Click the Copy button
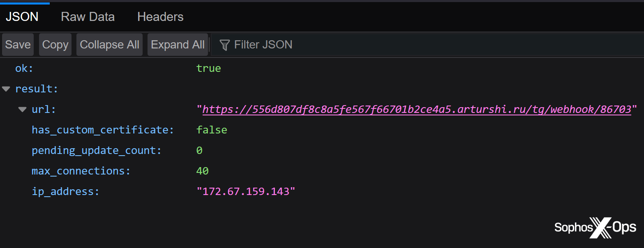Image resolution: width=644 pixels, height=248 pixels. pos(55,45)
